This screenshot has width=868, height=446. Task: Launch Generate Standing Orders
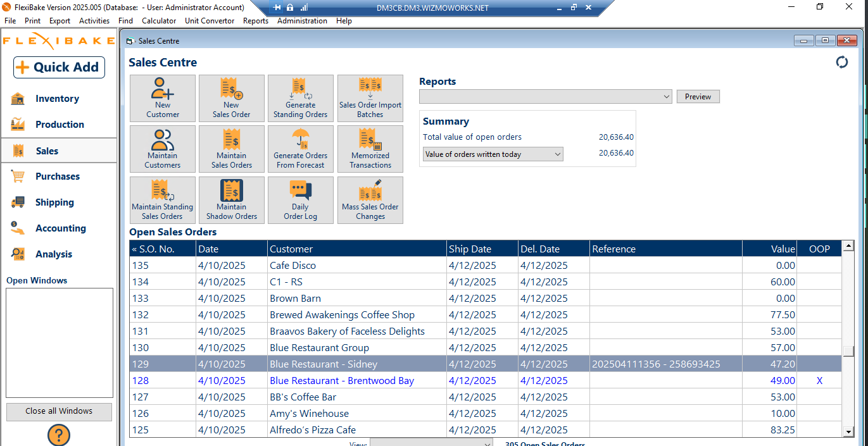click(x=301, y=98)
